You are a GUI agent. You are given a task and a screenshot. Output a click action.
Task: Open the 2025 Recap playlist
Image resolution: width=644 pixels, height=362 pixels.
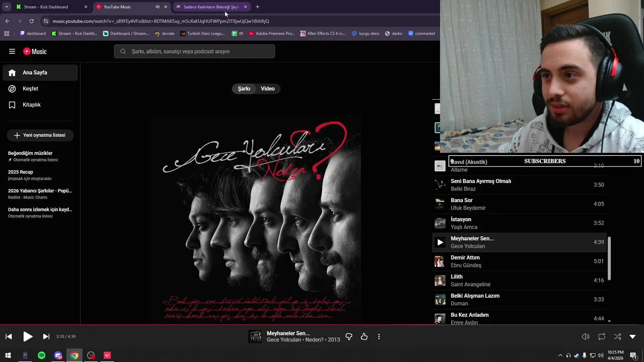pyautogui.click(x=40, y=175)
